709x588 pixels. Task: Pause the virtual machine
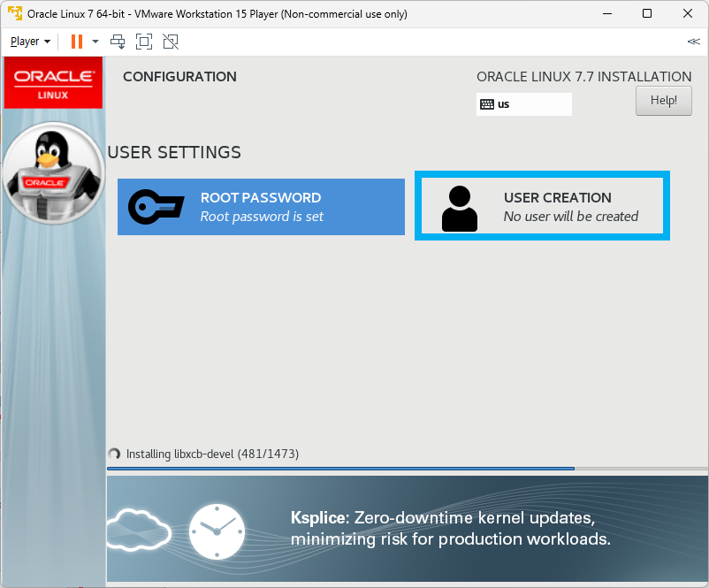pyautogui.click(x=77, y=42)
